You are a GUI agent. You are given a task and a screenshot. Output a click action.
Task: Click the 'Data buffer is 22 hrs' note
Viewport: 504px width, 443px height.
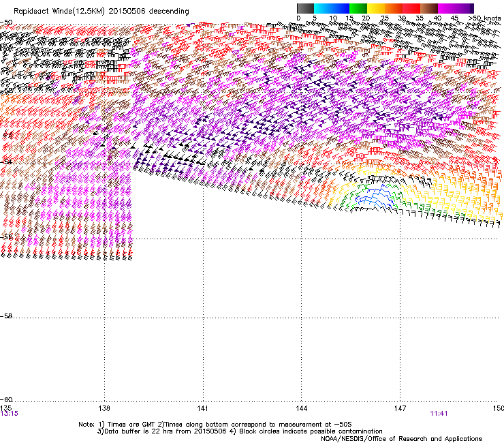(x=240, y=431)
